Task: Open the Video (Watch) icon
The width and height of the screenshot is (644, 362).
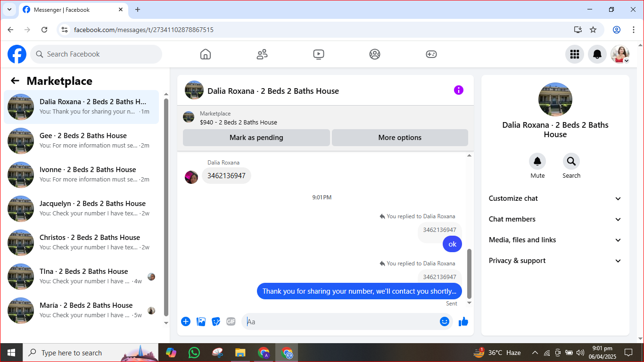Action: click(319, 54)
